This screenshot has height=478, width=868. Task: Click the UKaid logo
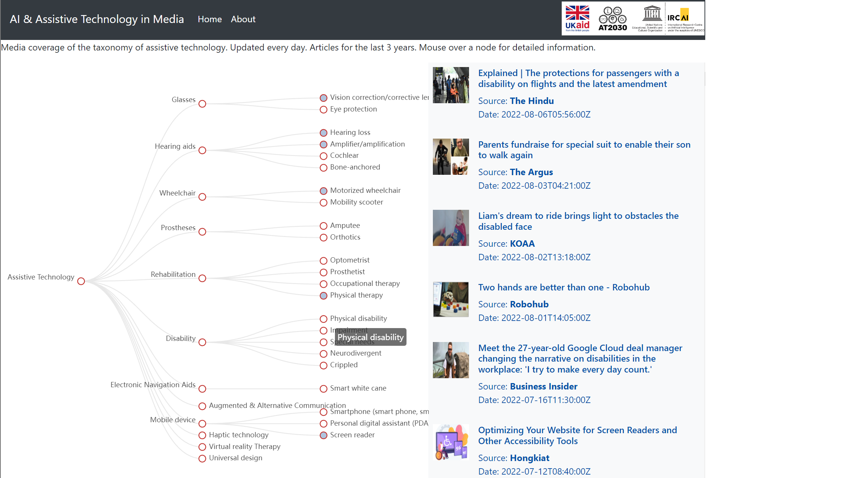[x=577, y=18]
